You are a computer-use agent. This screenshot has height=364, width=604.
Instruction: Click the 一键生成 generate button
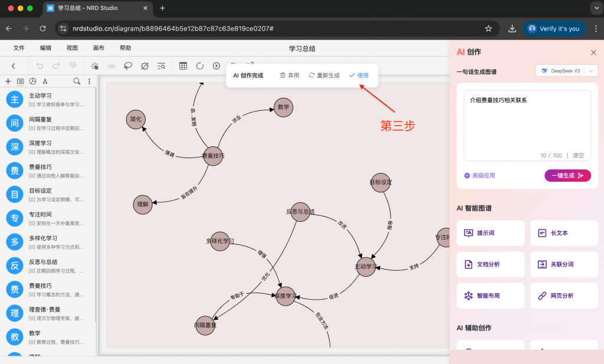pyautogui.click(x=567, y=175)
